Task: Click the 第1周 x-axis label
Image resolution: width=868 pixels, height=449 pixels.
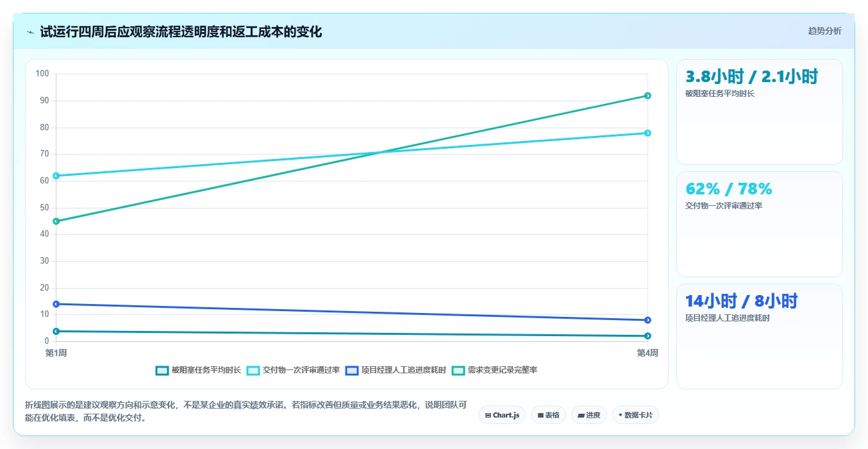Action: tap(56, 353)
